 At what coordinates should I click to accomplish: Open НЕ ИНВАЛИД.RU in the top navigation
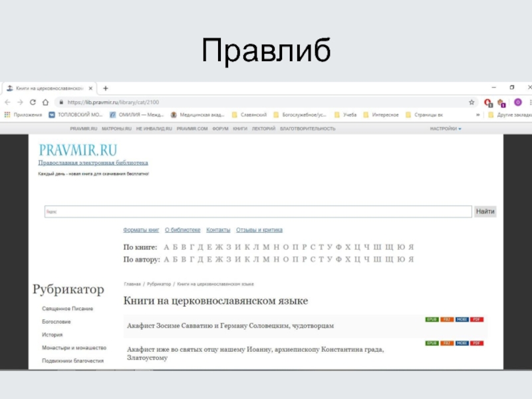tap(154, 129)
